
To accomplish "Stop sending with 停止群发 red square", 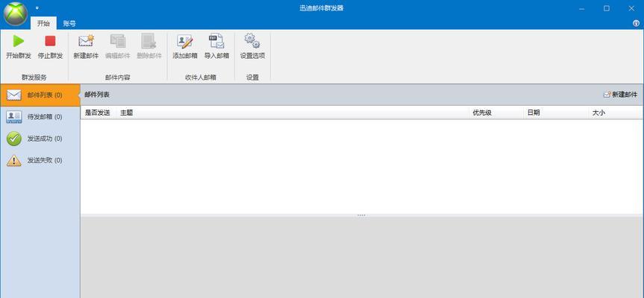I will [x=50, y=47].
